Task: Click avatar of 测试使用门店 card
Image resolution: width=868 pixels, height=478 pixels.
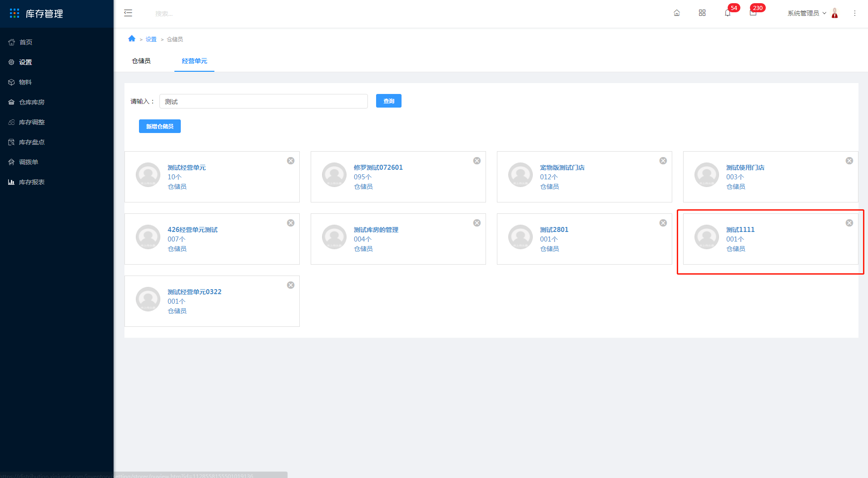Action: click(707, 175)
